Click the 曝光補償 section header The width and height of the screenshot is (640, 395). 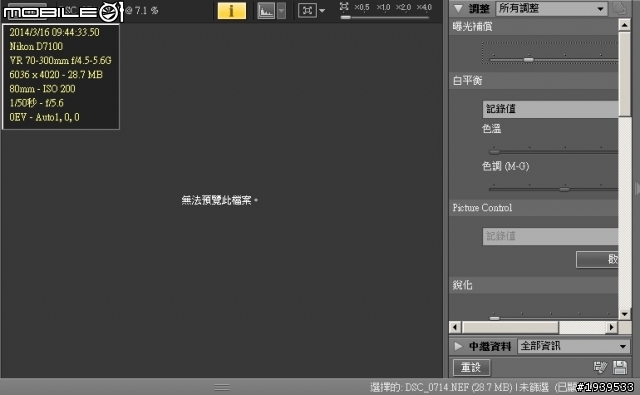[533, 27]
